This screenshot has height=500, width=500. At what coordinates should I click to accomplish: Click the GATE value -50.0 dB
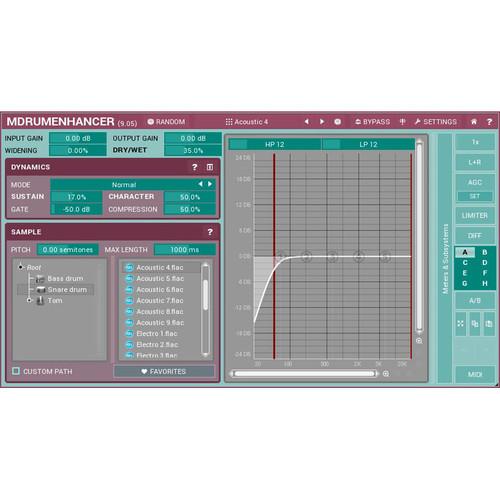tap(77, 209)
